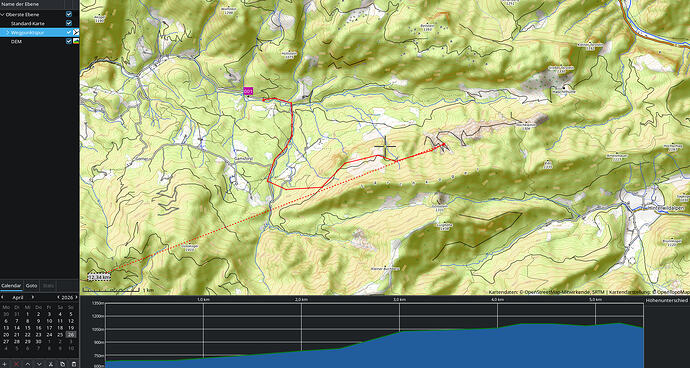
Task: Click the 2026 year label
Action: point(67,298)
